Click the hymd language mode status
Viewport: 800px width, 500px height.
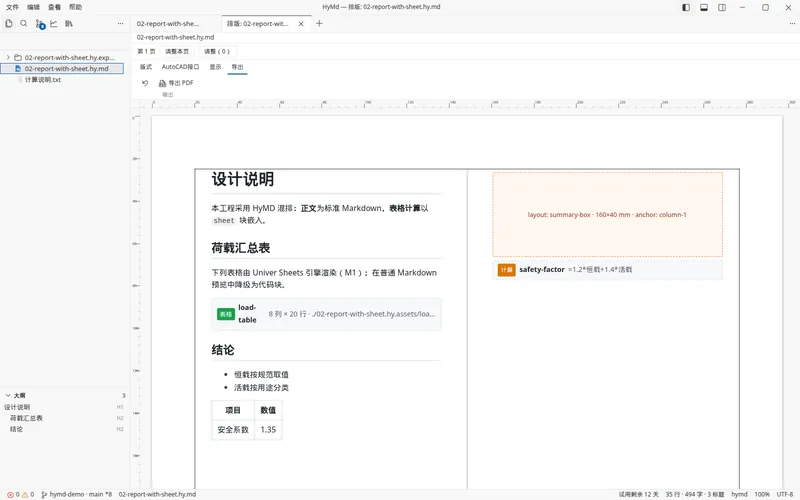739,494
